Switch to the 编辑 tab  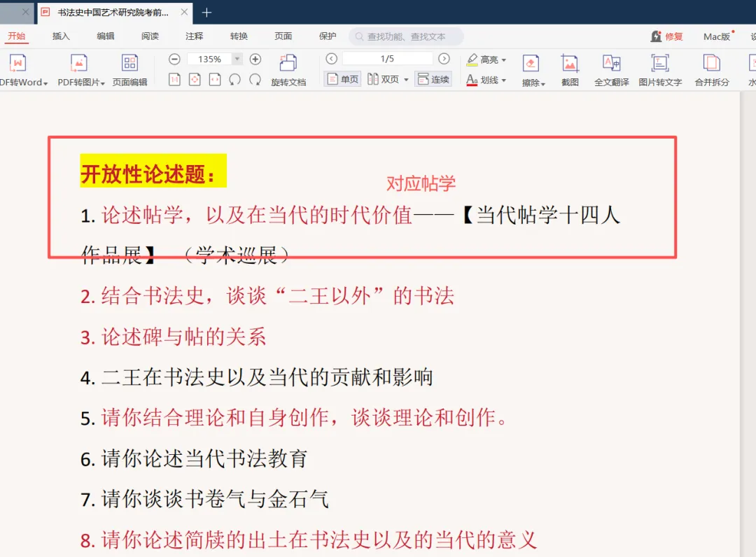106,36
